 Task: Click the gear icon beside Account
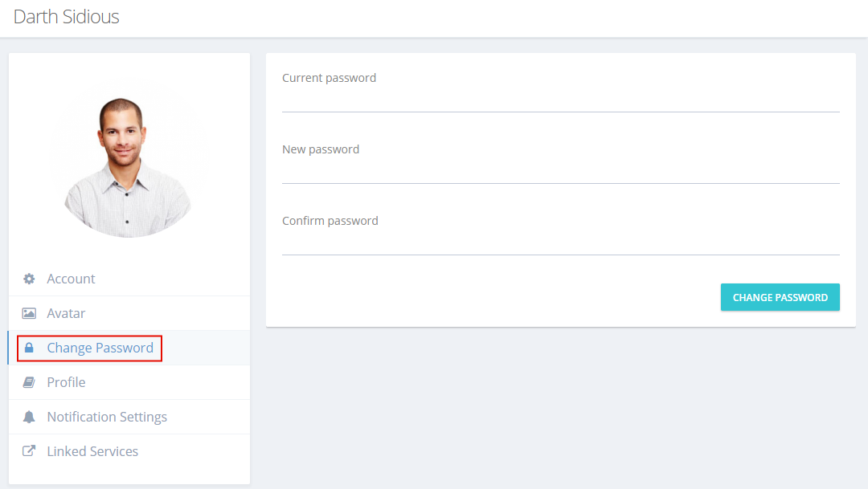29,279
